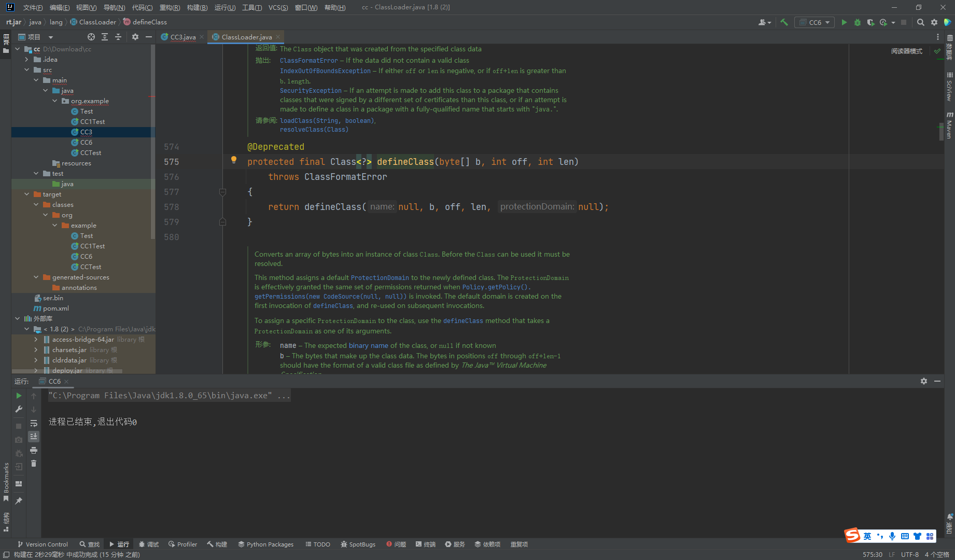This screenshot has height=560, width=955.
Task: Click the ClassLoader breadcrumb in navigation bar
Action: tap(93, 22)
